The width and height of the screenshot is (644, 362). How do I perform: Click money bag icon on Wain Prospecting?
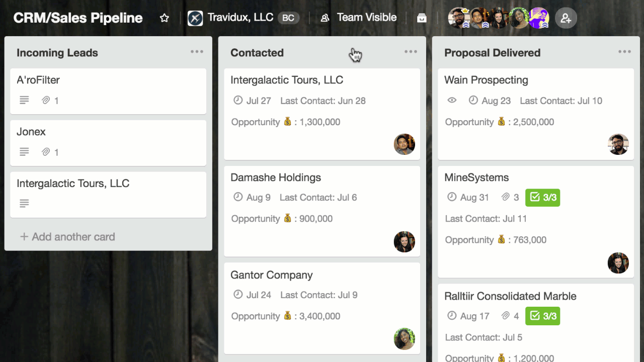coord(502,121)
